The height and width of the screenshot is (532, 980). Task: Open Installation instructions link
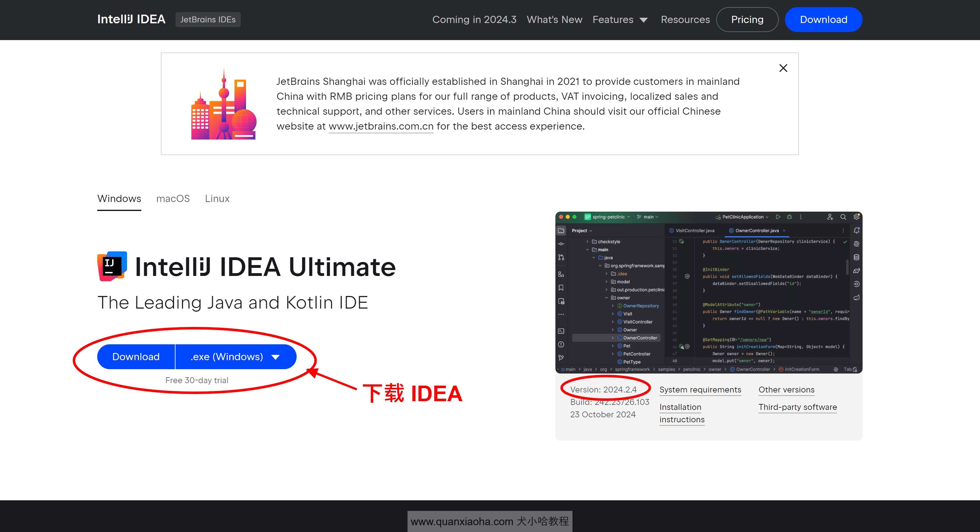pos(682,413)
